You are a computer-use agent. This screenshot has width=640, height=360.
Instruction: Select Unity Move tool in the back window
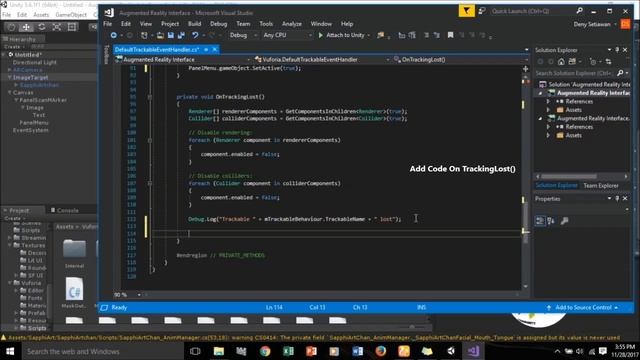tap(26, 27)
